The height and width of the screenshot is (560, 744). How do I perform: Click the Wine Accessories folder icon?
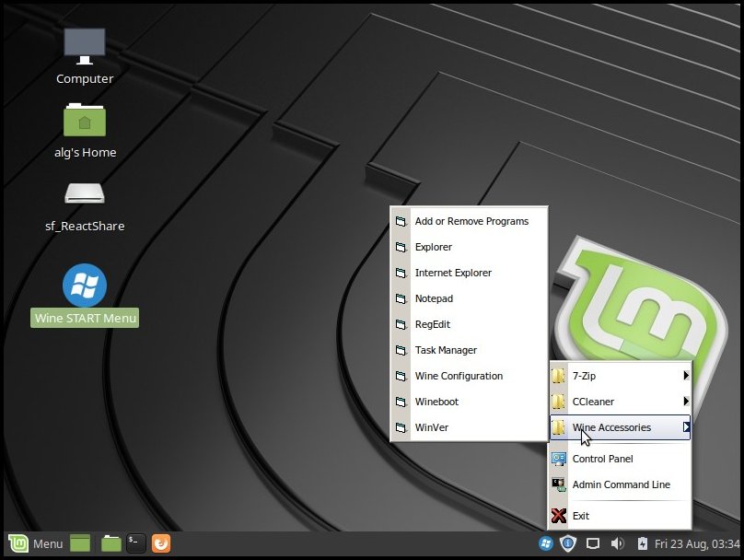coord(559,427)
